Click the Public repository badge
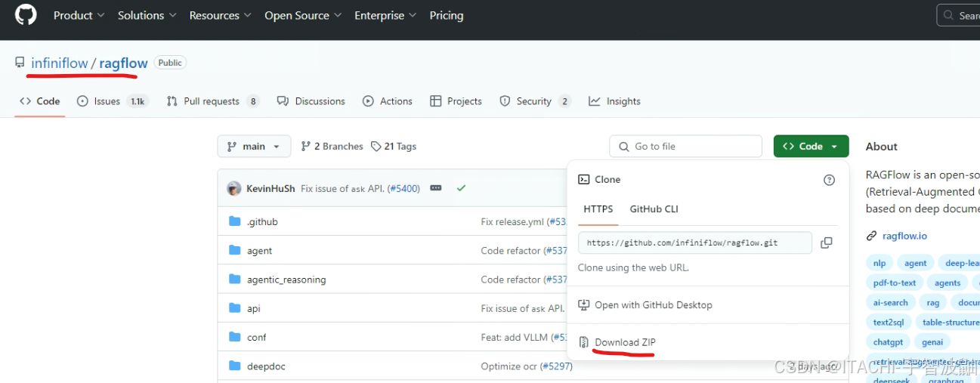The image size is (980, 383). (170, 63)
